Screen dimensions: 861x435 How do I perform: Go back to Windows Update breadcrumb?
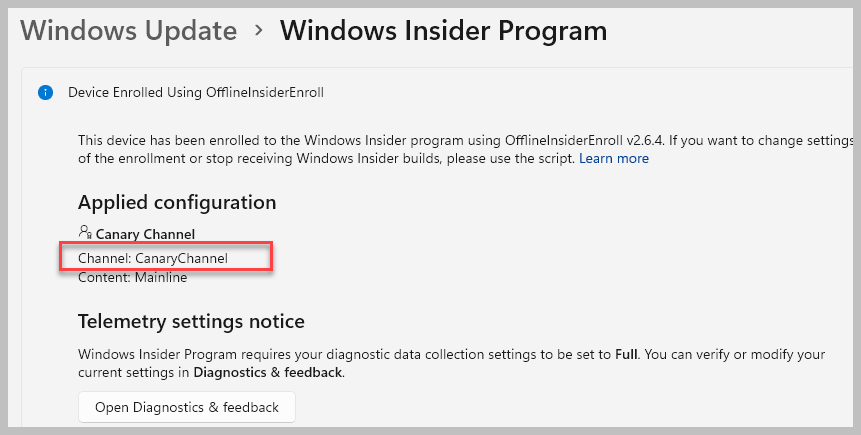(x=128, y=31)
